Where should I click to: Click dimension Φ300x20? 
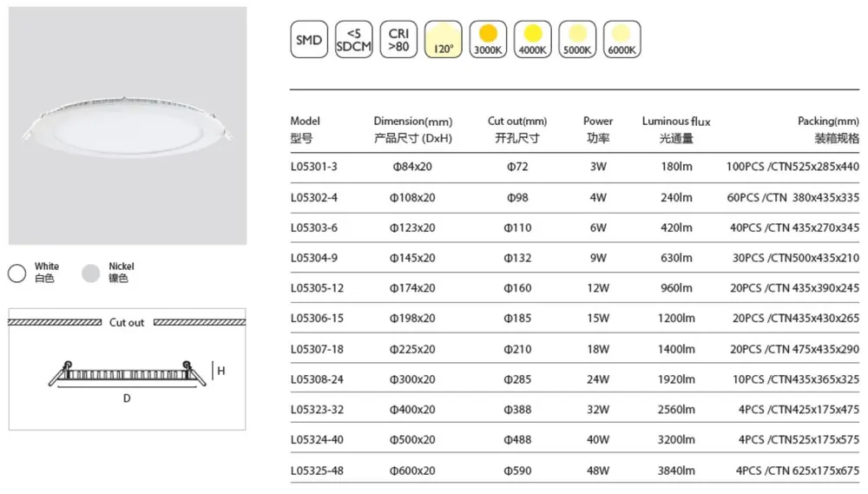pos(412,379)
